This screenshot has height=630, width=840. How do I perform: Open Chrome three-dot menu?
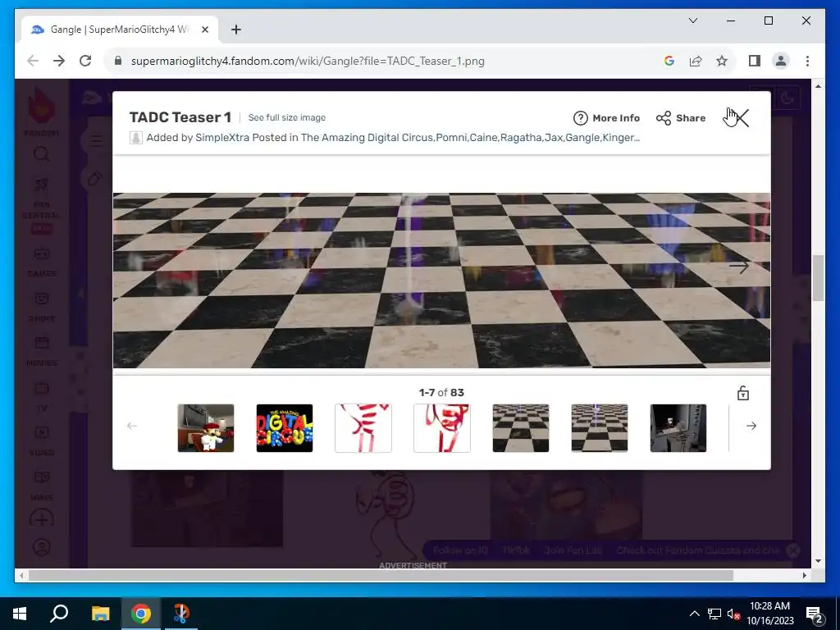(x=807, y=61)
